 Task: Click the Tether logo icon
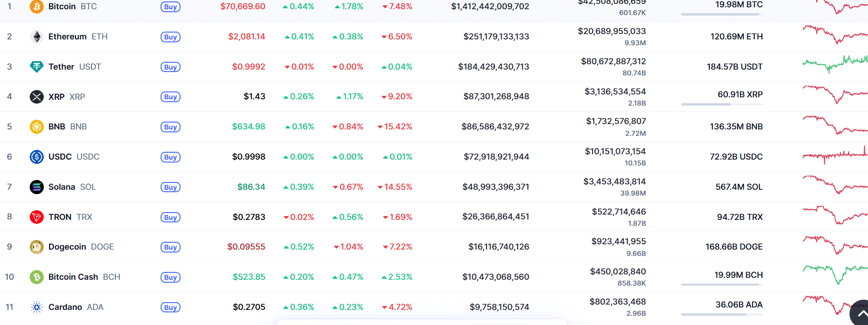pos(36,67)
